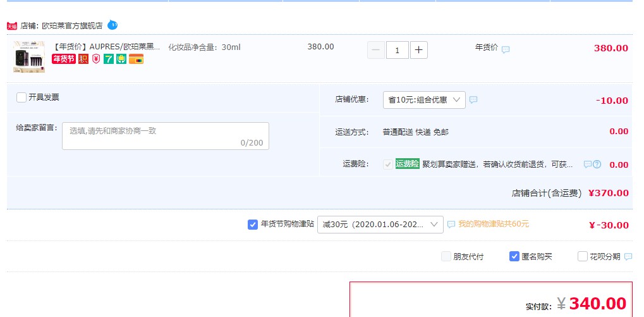644x317 pixels.
Task: Click the red 积 points badge icon
Action: [x=83, y=59]
